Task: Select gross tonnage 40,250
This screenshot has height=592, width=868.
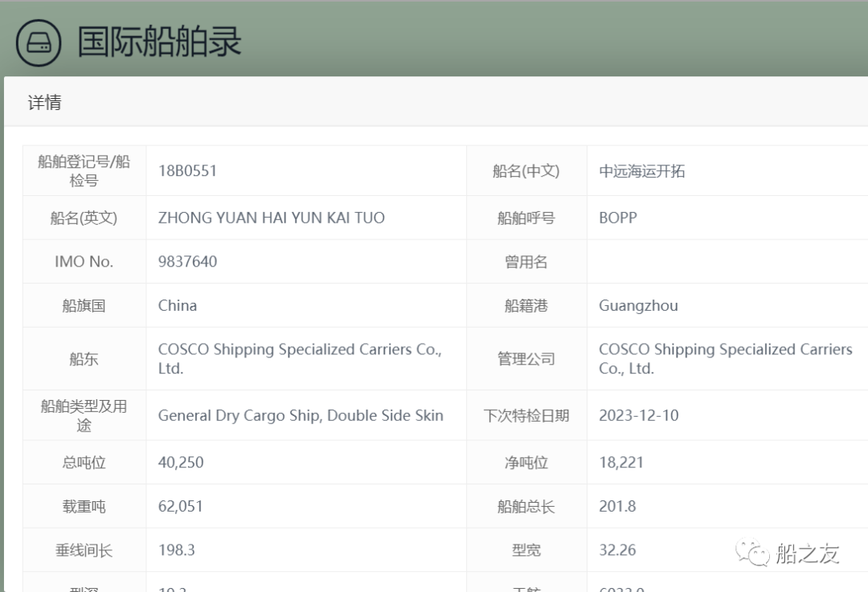Action: point(181,462)
